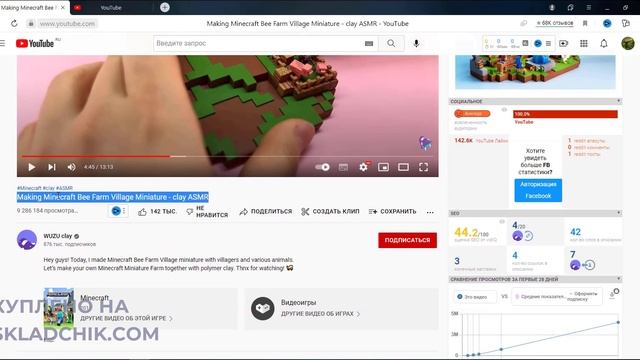Open the create video camera icon

click(x=563, y=43)
